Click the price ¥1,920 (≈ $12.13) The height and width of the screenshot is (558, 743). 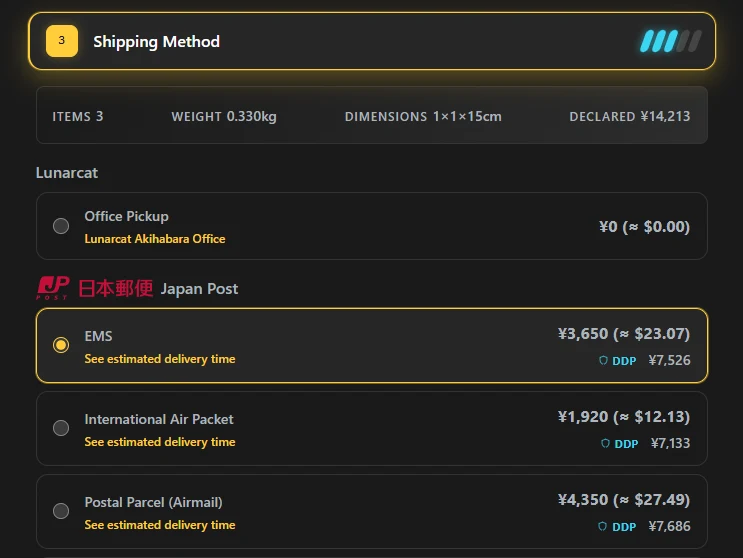point(624,417)
